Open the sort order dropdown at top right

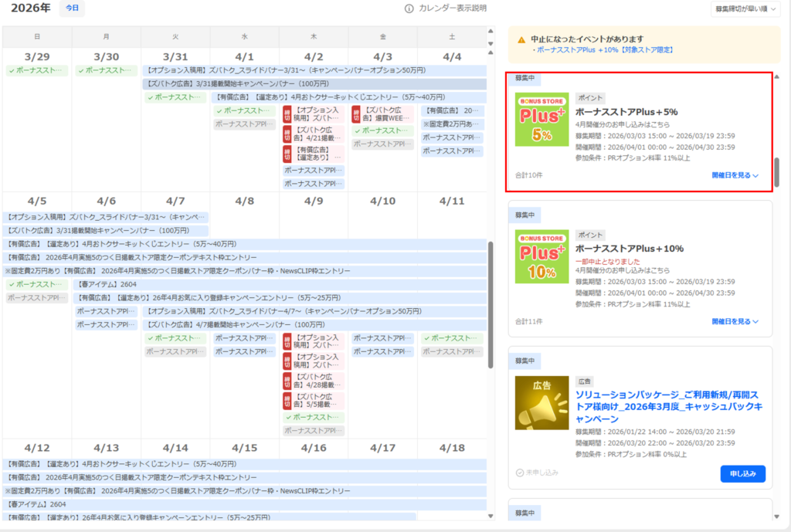point(745,9)
